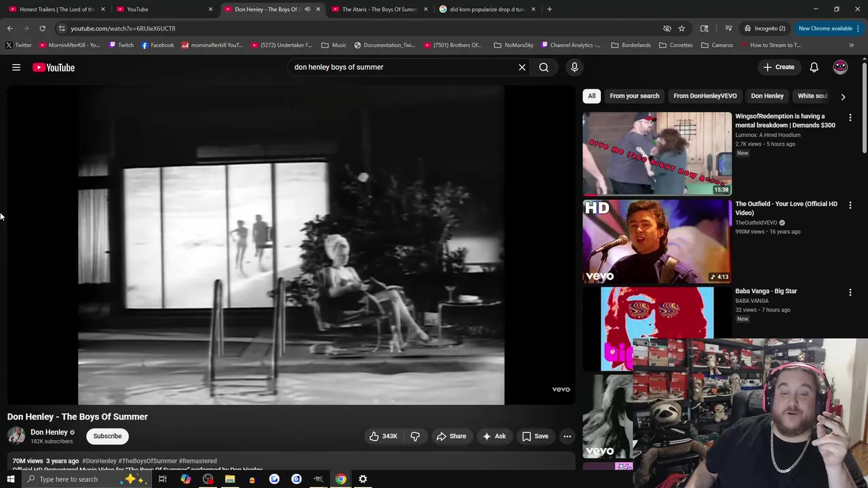Image resolution: width=868 pixels, height=488 pixels.
Task: Click Create button in YouTube header
Action: coord(778,67)
